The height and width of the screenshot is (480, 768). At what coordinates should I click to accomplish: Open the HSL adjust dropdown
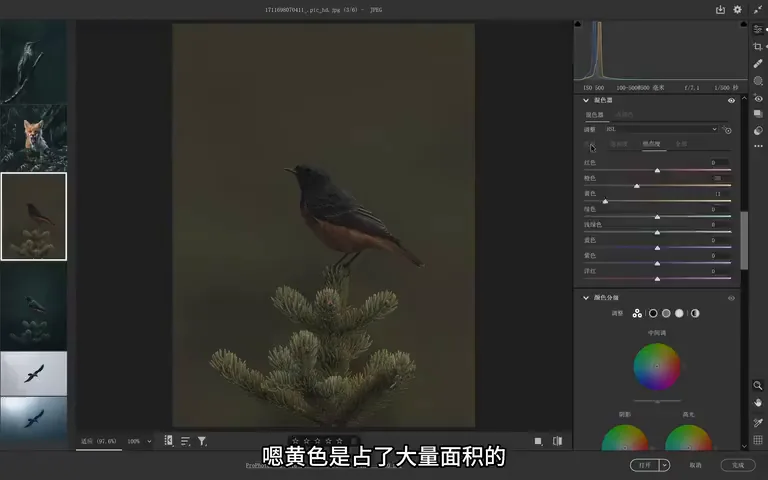(661, 129)
